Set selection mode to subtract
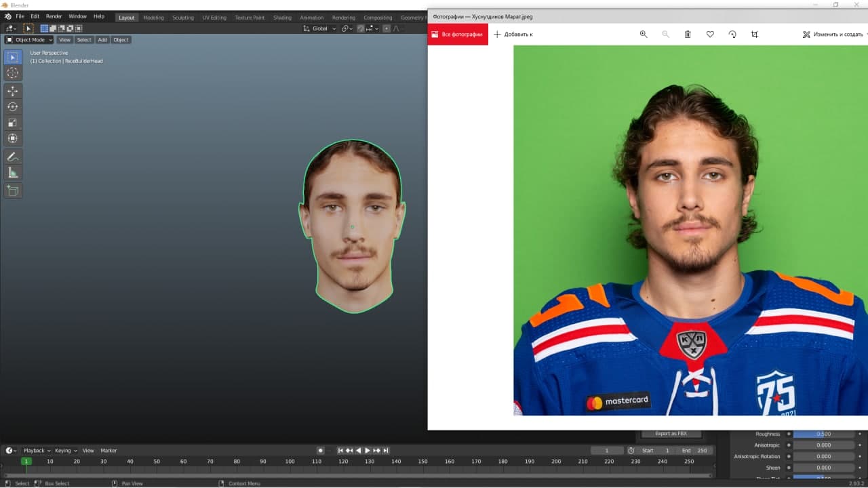 point(62,28)
